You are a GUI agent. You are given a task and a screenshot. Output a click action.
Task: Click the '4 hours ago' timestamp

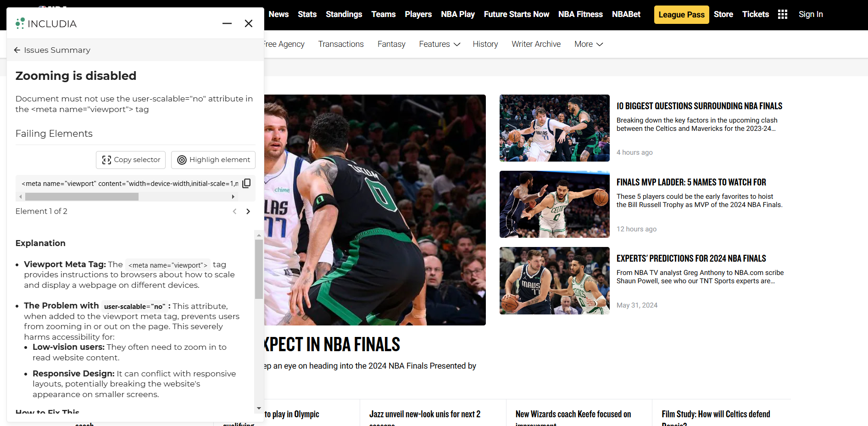click(x=634, y=152)
